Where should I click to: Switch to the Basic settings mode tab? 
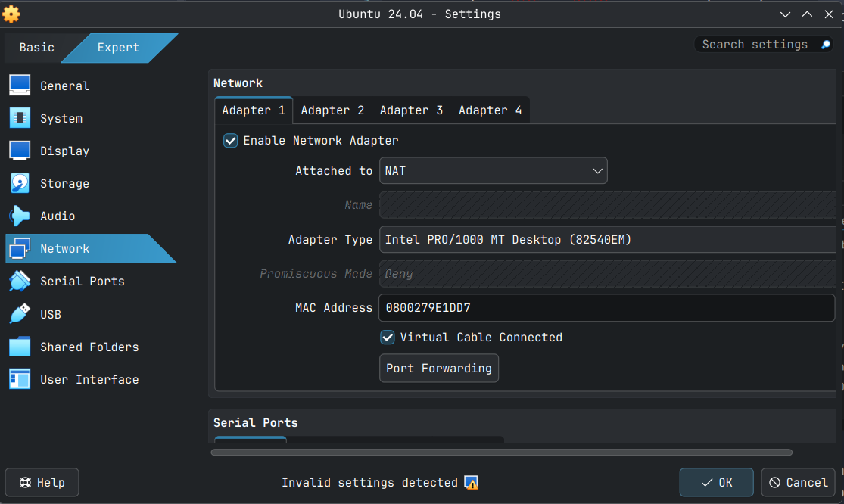[x=36, y=48]
